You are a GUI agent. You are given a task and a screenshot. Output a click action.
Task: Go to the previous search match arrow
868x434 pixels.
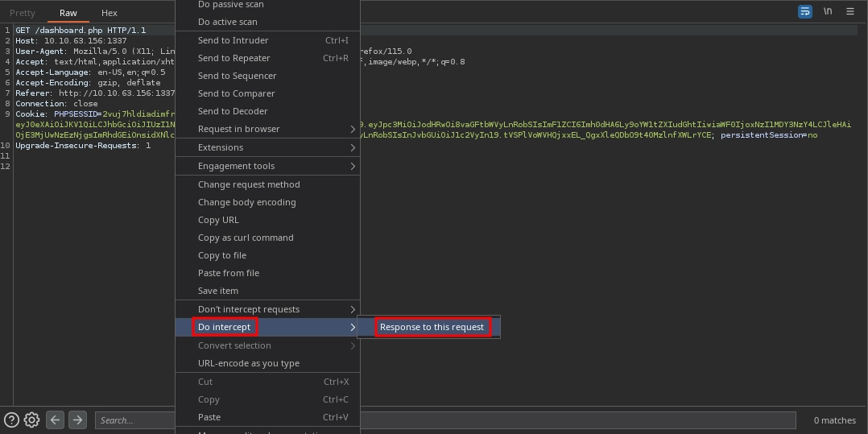[55, 420]
